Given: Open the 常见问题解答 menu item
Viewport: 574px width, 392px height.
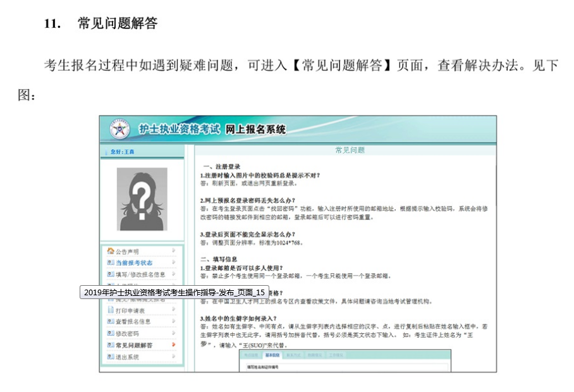Looking at the screenshot, I should pyautogui.click(x=134, y=345).
